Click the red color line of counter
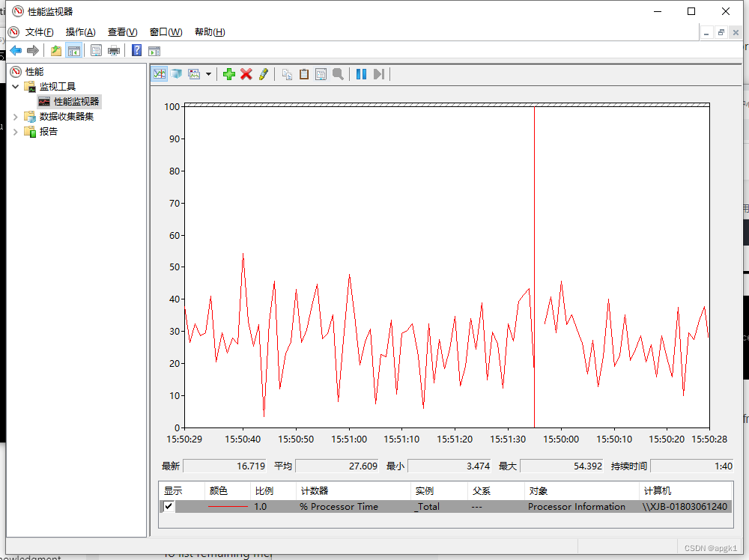 pos(228,506)
